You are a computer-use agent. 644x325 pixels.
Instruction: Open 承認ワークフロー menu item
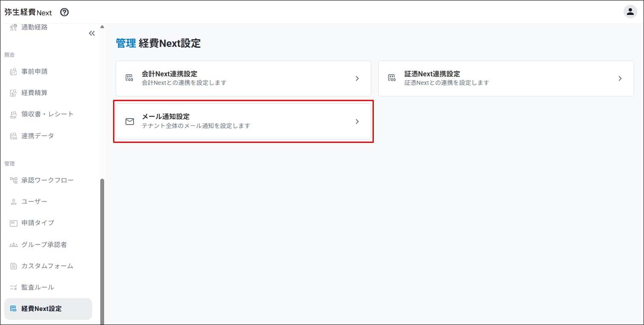(47, 180)
